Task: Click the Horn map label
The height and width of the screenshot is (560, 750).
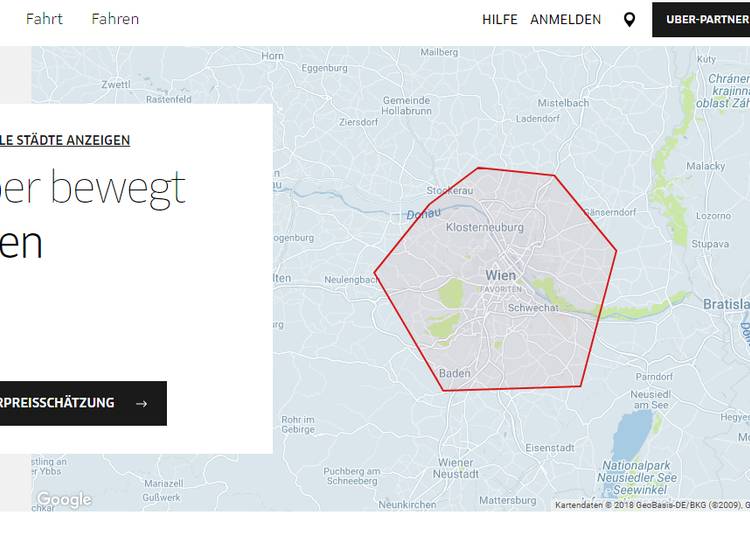Action: coord(272,56)
